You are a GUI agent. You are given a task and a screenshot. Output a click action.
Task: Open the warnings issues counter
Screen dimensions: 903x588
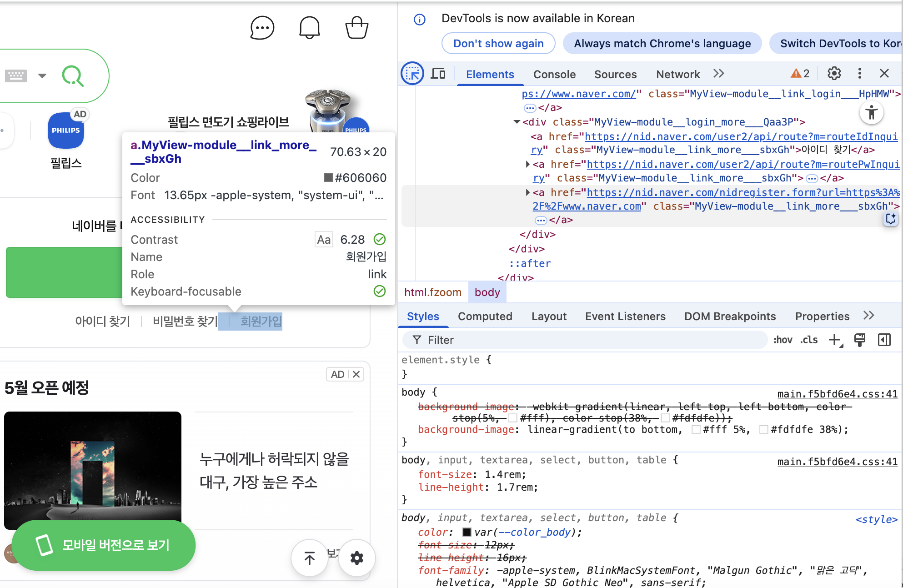(x=800, y=74)
